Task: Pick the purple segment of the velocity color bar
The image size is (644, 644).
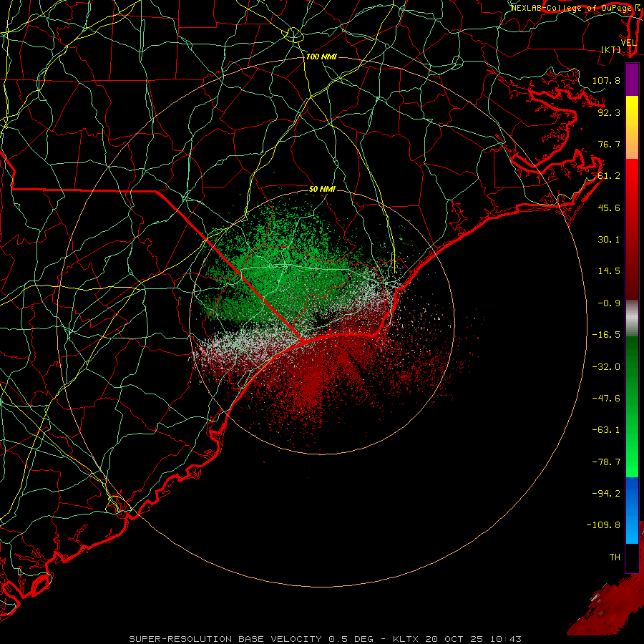Action: click(x=632, y=79)
